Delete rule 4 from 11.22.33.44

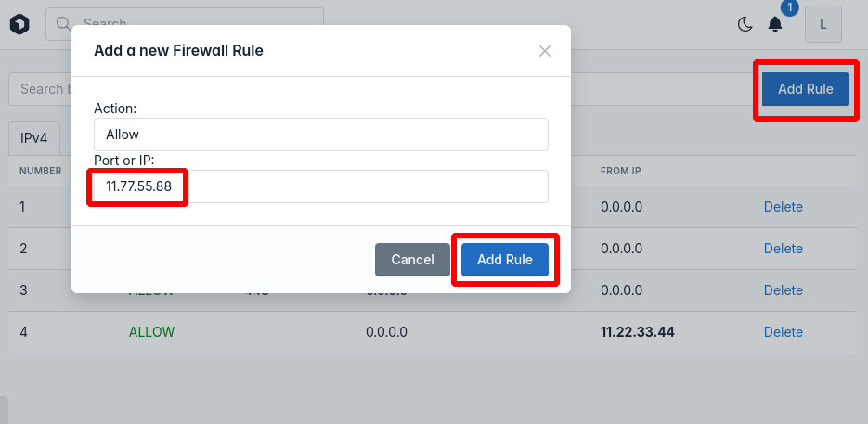(784, 332)
